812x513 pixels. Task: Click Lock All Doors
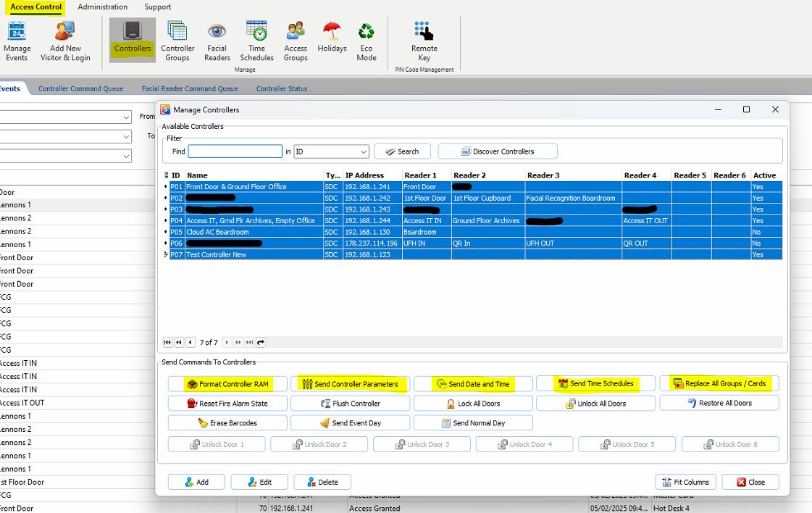tap(473, 403)
